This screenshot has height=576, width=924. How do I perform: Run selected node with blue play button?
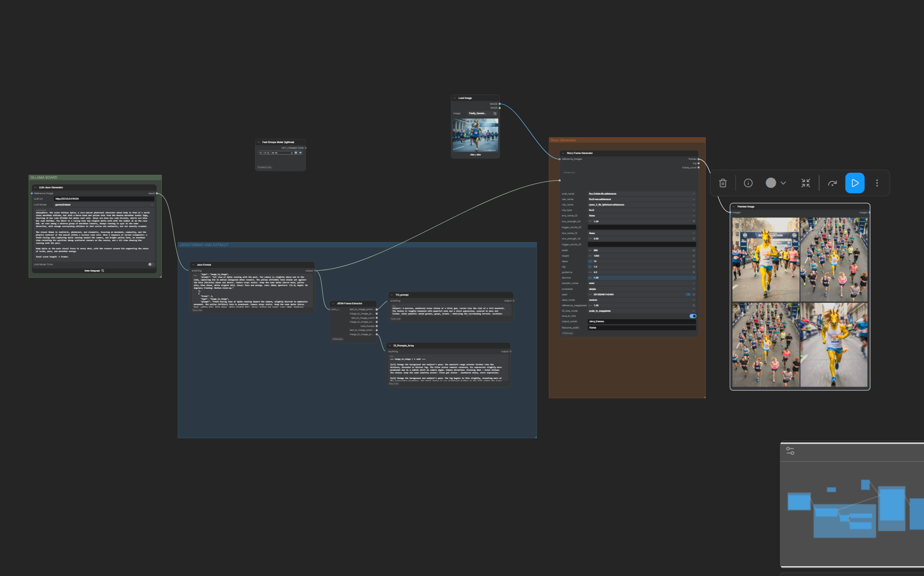tap(854, 183)
